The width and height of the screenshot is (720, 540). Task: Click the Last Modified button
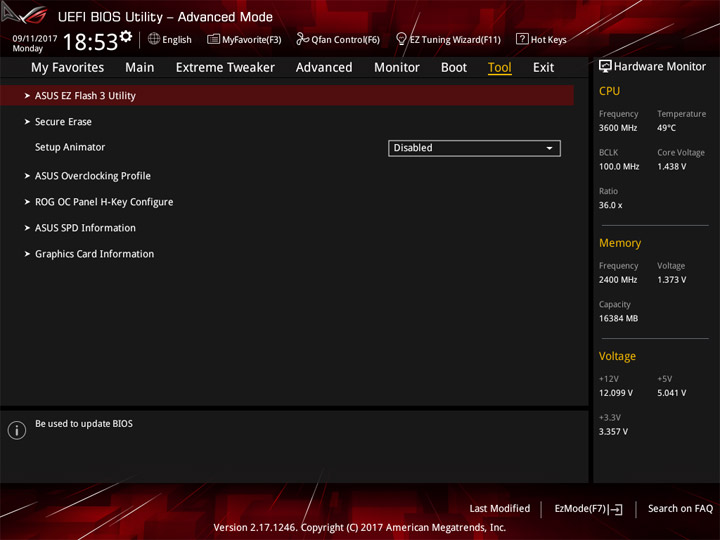pyautogui.click(x=500, y=509)
